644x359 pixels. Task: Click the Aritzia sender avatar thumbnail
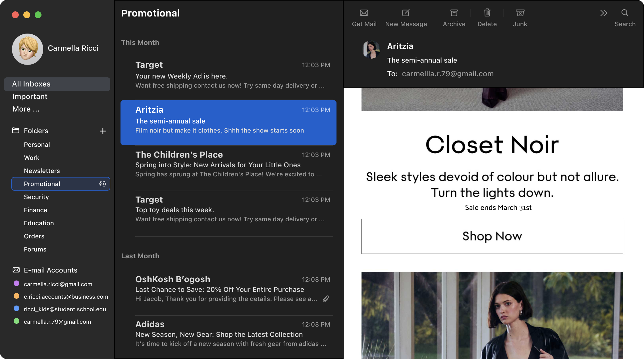(x=371, y=49)
